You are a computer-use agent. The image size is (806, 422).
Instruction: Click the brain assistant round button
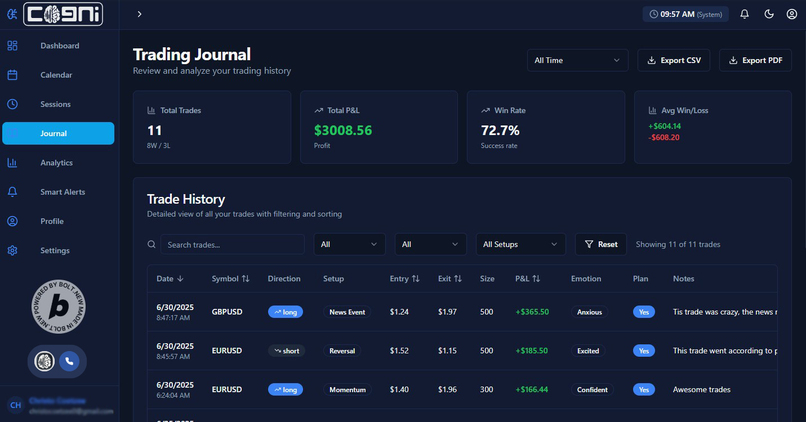point(45,361)
